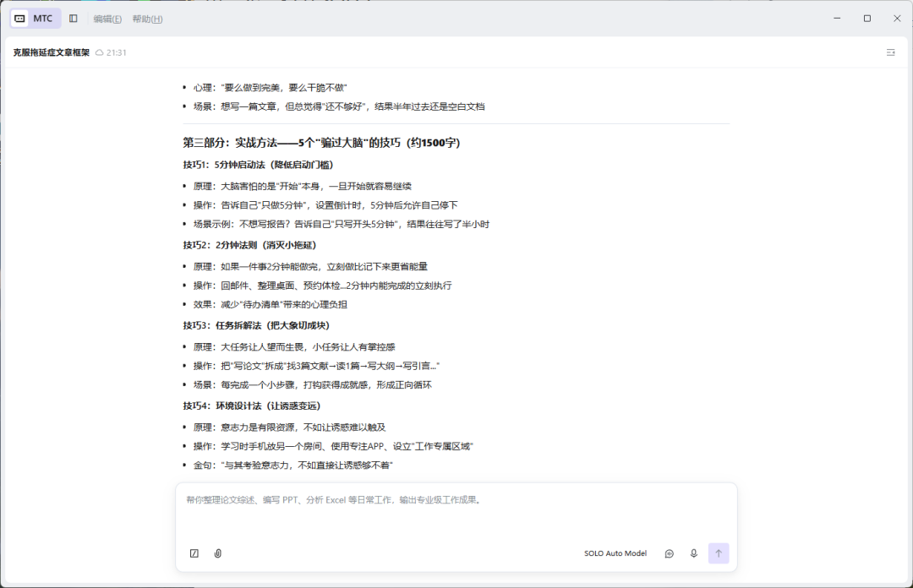Viewport: 913px width, 588px height.
Task: Click subheading 技巧4：环境设计法
Action: pos(252,406)
